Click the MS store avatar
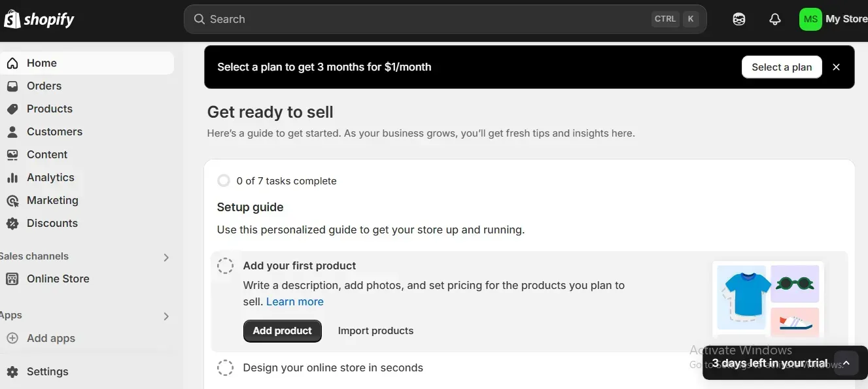The image size is (868, 389). (x=810, y=20)
